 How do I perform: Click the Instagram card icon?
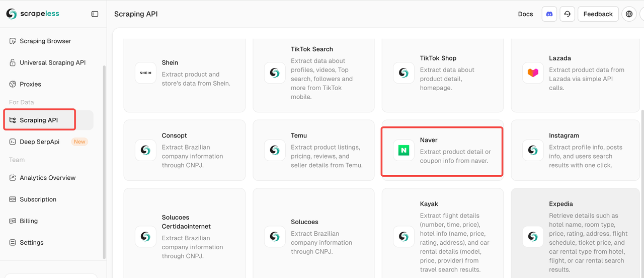[x=533, y=150]
